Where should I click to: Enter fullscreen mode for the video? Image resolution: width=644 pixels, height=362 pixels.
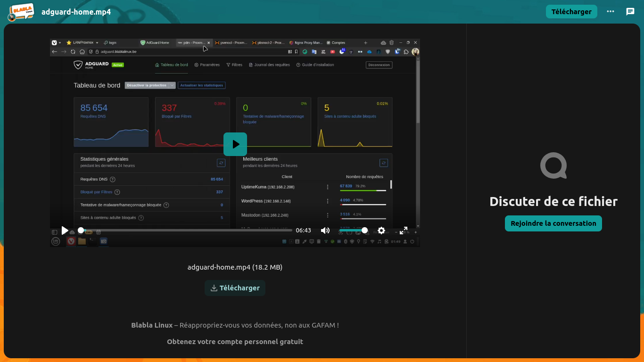404,230
